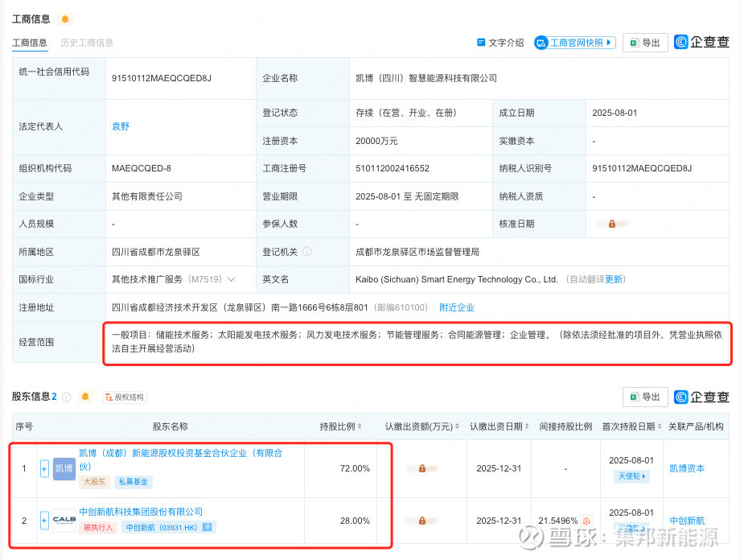Click the CALB shareholder logo thumbnail
The image size is (740, 560).
click(x=64, y=521)
